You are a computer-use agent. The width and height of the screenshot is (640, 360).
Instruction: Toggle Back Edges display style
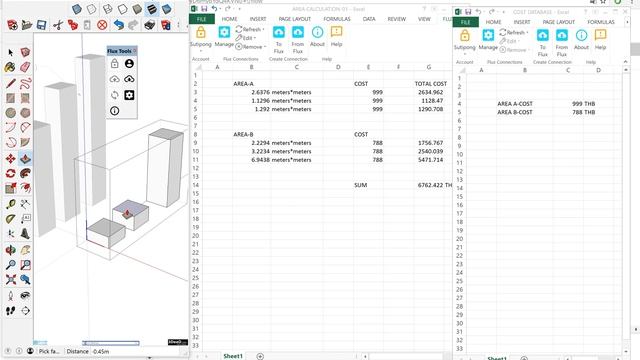tap(92, 9)
